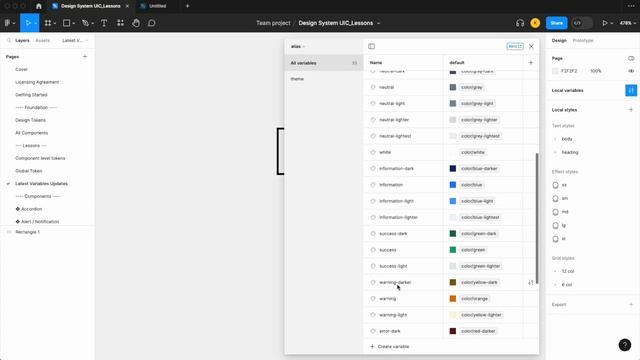Switch to the Design tab

pyautogui.click(x=559, y=40)
